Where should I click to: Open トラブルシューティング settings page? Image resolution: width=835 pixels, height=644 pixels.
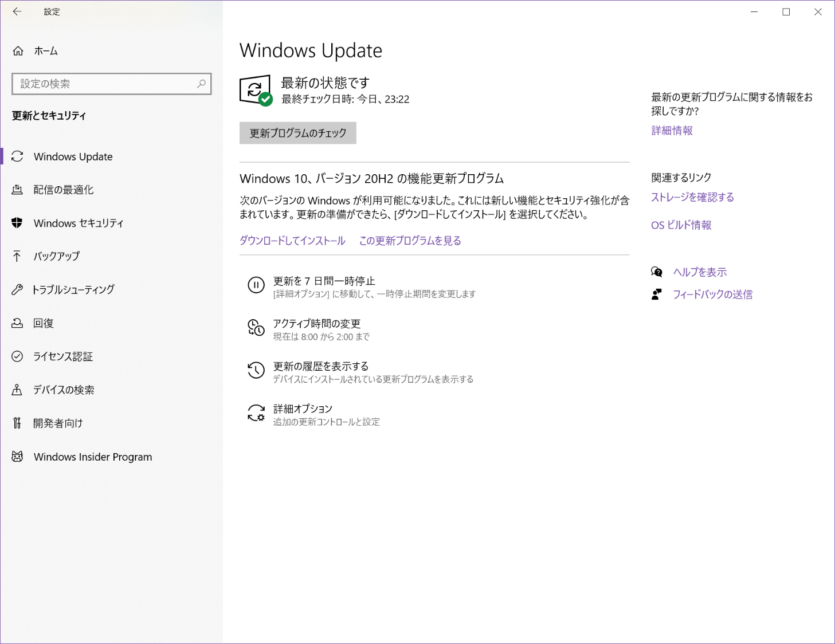tap(73, 289)
